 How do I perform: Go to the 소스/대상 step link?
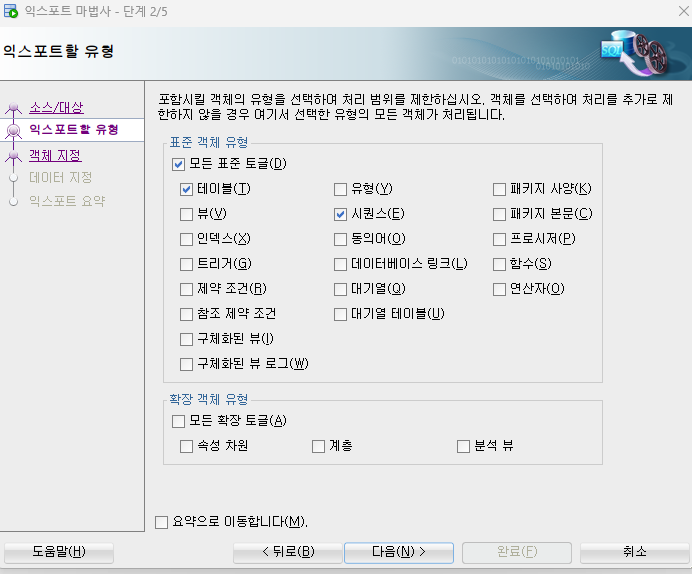56,107
